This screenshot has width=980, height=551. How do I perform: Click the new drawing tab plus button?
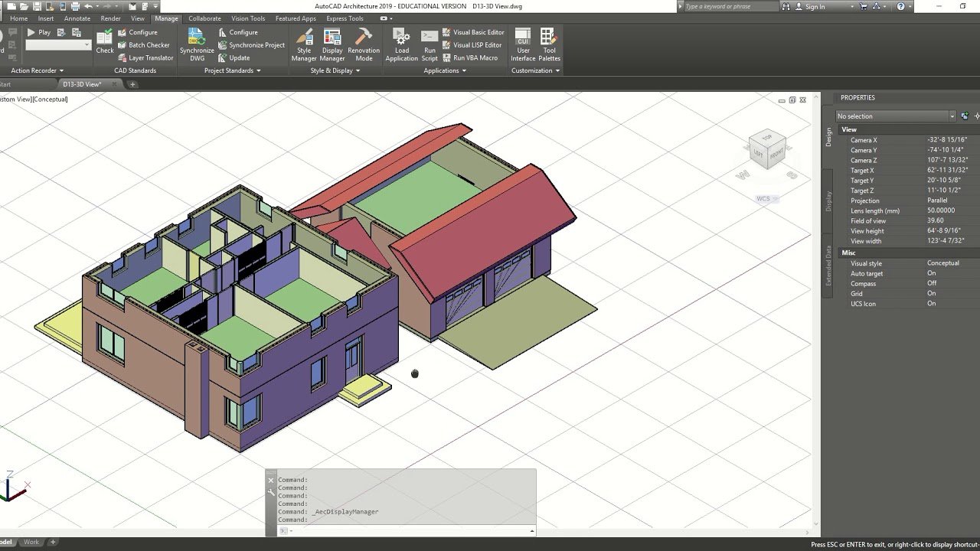132,84
